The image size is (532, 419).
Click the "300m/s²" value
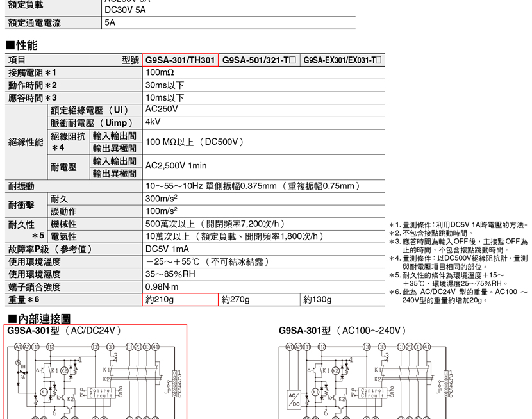[162, 199]
